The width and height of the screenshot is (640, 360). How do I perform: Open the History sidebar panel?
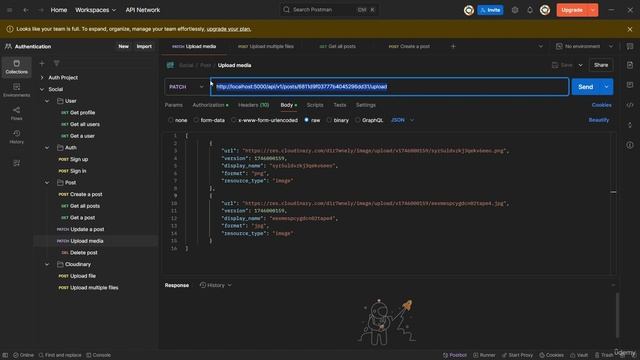pos(16,137)
